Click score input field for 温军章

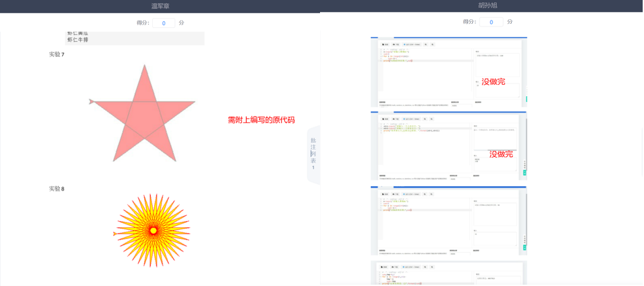coord(163,23)
